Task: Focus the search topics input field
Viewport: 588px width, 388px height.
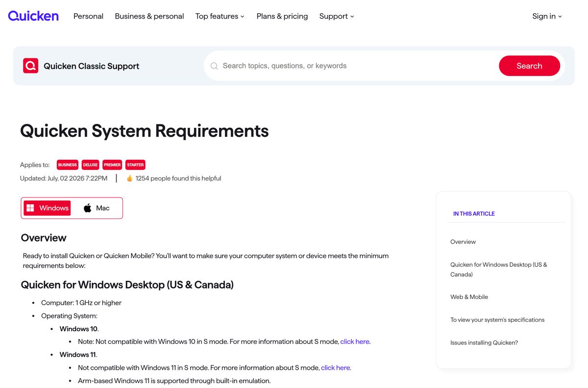Action: [358, 66]
